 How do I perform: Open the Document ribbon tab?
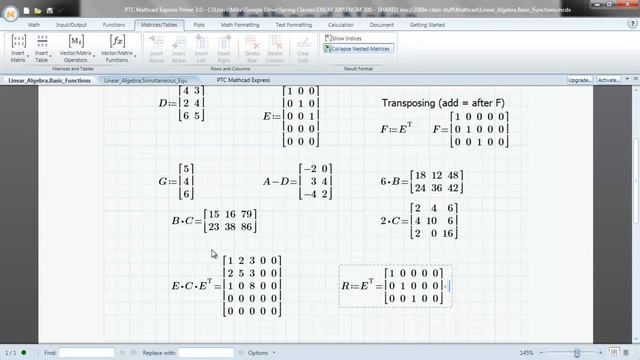382,25
